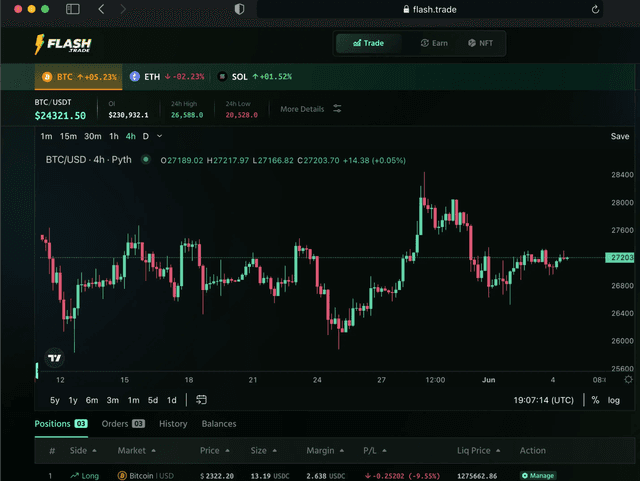Open the Orders tab
The height and width of the screenshot is (481, 640).
click(x=123, y=424)
